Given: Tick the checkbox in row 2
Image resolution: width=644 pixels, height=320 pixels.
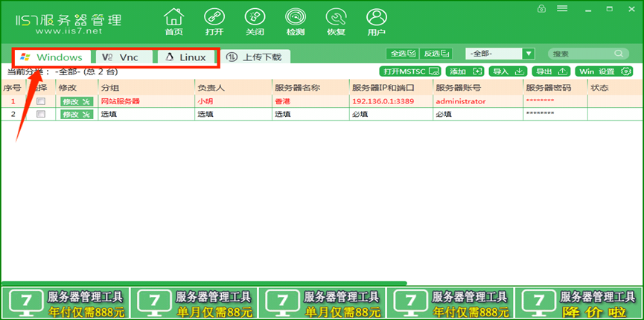Looking at the screenshot, I should pos(41,114).
